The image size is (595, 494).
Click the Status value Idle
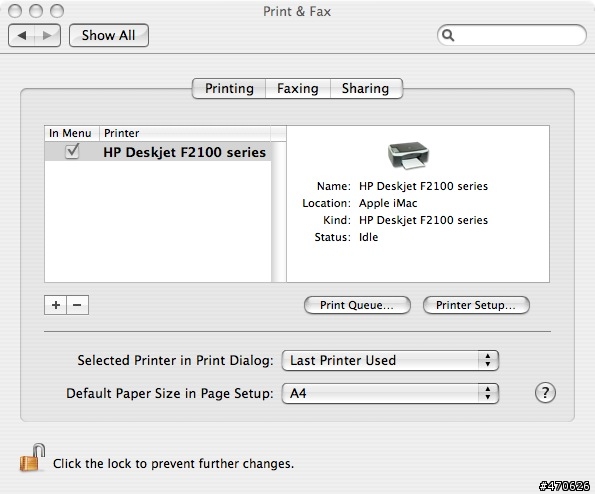368,237
